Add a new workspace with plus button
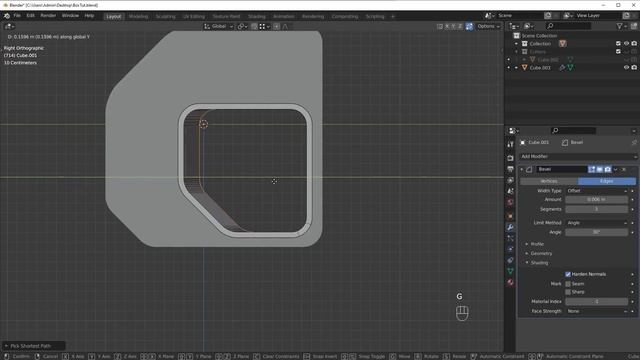The height and width of the screenshot is (360, 640). [393, 17]
